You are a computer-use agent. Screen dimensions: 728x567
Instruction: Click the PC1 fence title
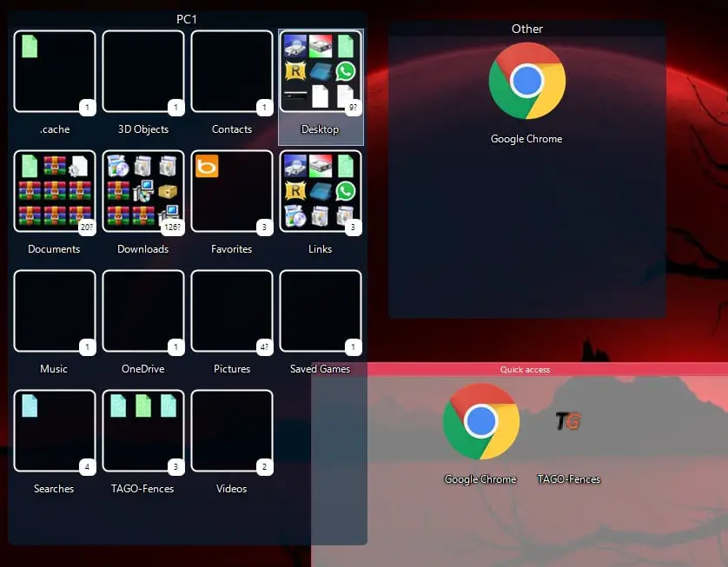pyautogui.click(x=187, y=19)
